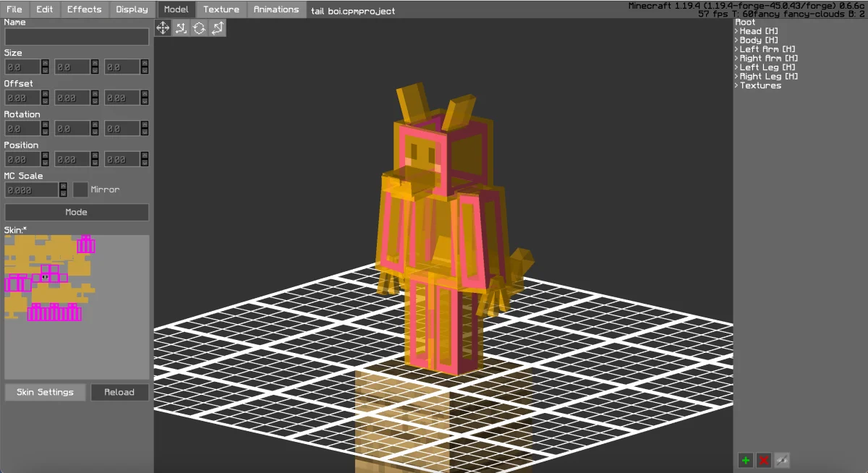Click the Rotation X value field
Viewport: 868px width, 473px height.
pos(22,128)
